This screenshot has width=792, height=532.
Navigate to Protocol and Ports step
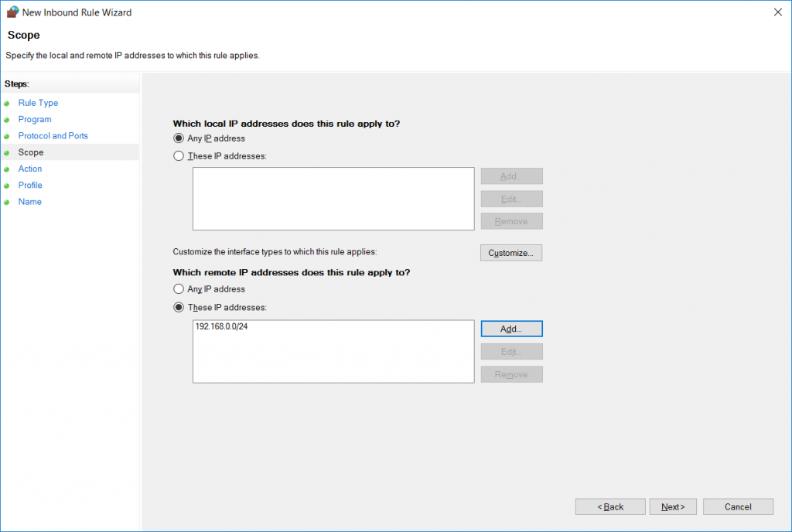pyautogui.click(x=53, y=135)
